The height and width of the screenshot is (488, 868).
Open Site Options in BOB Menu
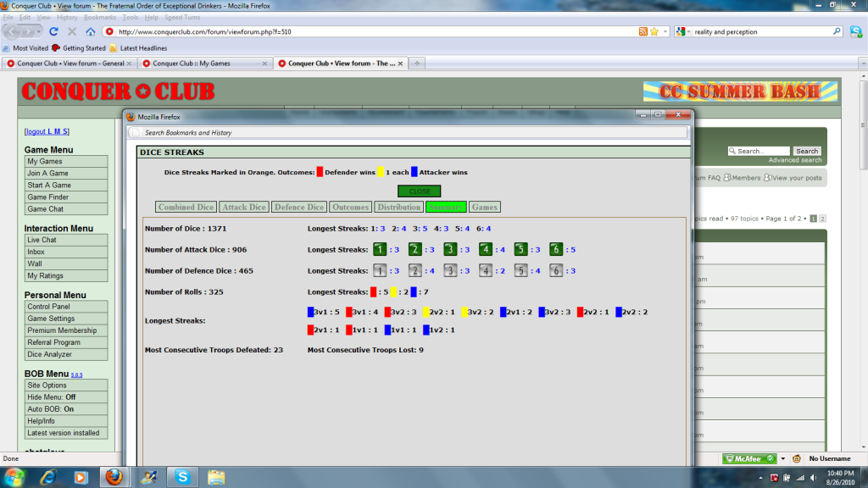coord(66,385)
